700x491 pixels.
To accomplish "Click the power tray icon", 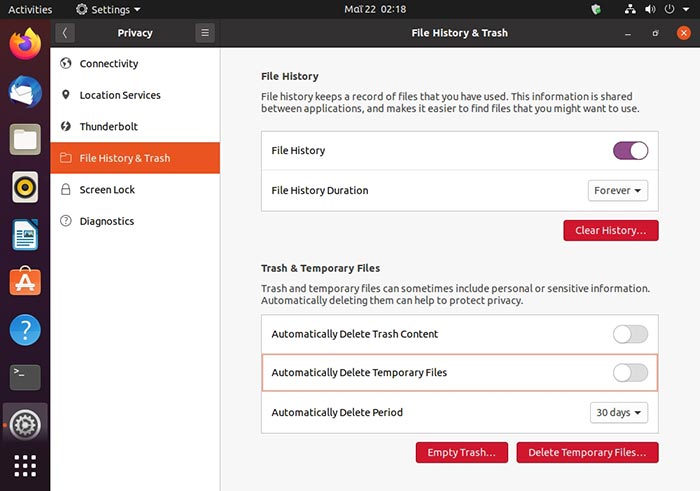I will [669, 9].
